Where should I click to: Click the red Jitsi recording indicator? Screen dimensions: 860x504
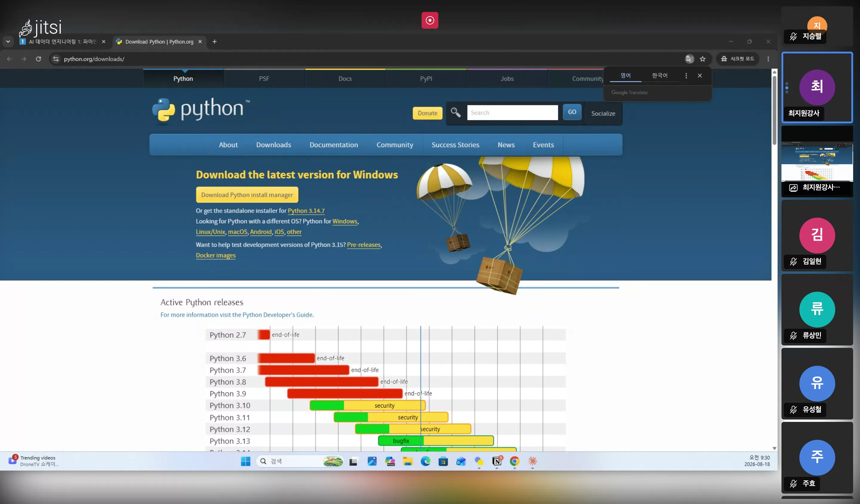[x=430, y=21]
